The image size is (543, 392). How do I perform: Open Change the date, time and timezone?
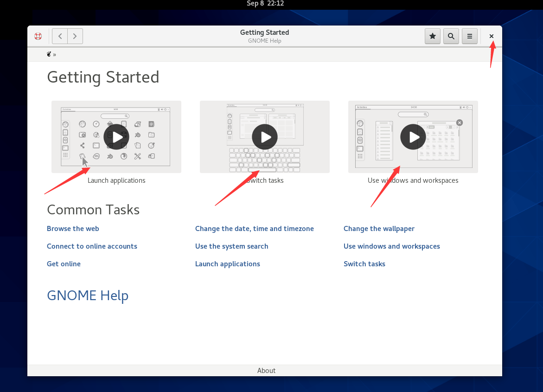(254, 229)
